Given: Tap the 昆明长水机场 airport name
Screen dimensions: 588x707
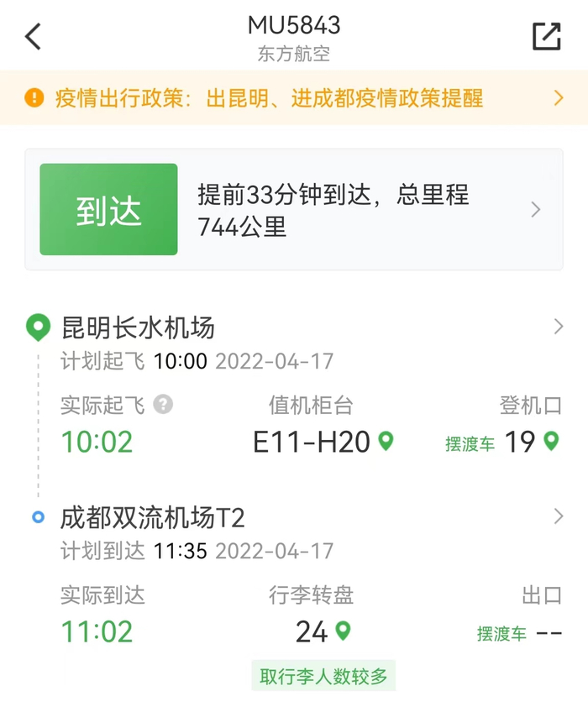Looking at the screenshot, I should tap(139, 327).
